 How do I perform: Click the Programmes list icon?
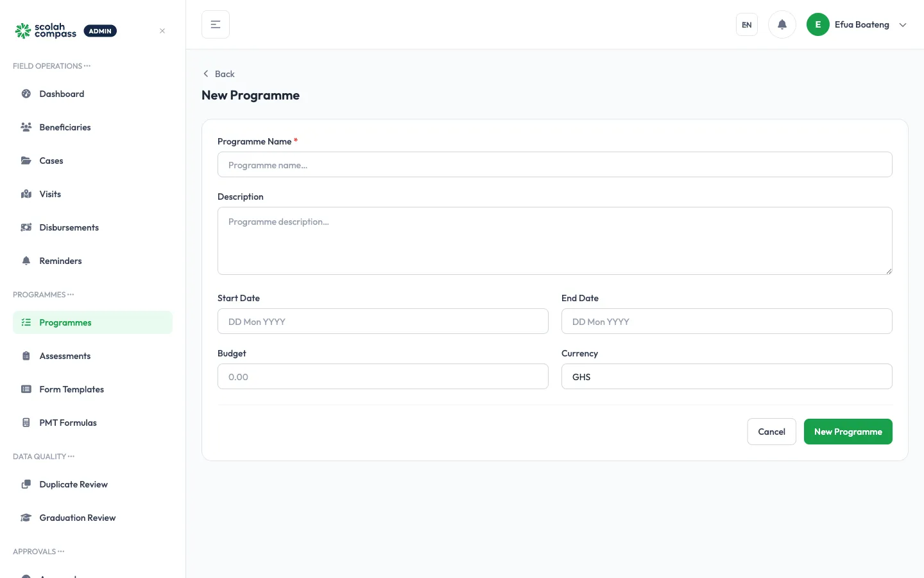pos(26,322)
